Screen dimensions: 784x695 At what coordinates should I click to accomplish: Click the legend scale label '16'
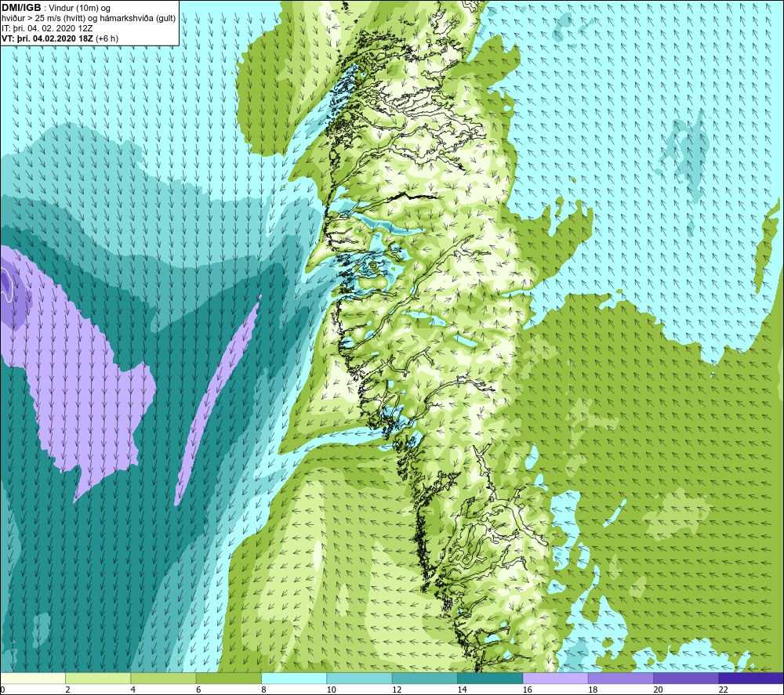point(528,690)
